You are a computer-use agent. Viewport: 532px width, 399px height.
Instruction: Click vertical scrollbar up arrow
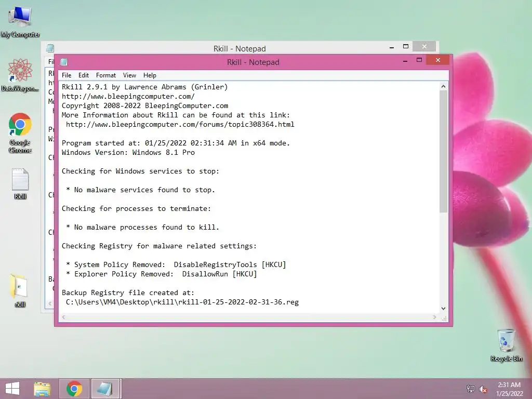(x=444, y=87)
